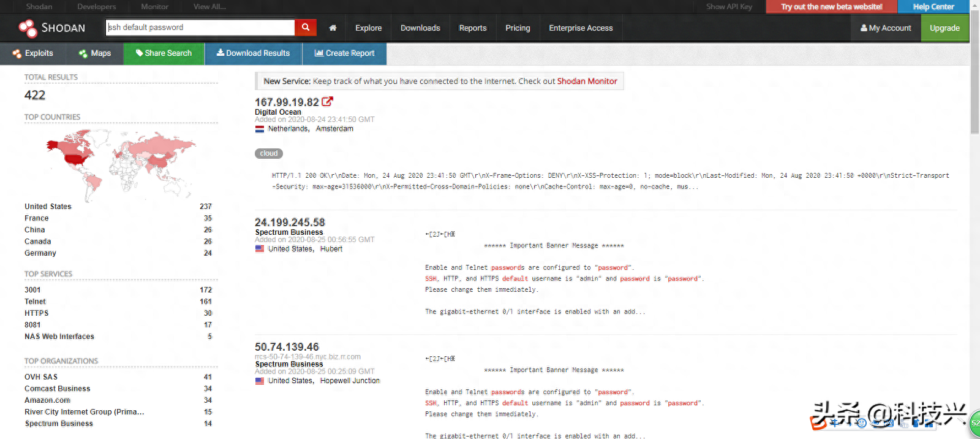
Task: Submit search with the red magnifier button
Action: pyautogui.click(x=305, y=28)
